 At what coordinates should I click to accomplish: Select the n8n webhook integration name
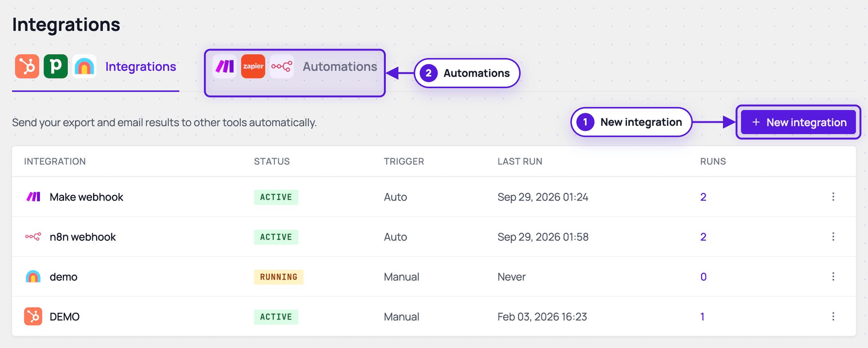pyautogui.click(x=82, y=237)
